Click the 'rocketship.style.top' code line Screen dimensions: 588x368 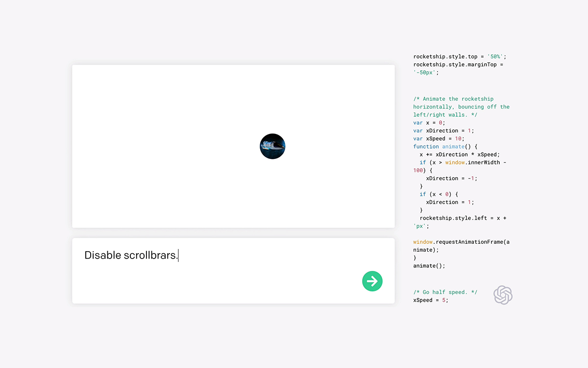tap(459, 56)
